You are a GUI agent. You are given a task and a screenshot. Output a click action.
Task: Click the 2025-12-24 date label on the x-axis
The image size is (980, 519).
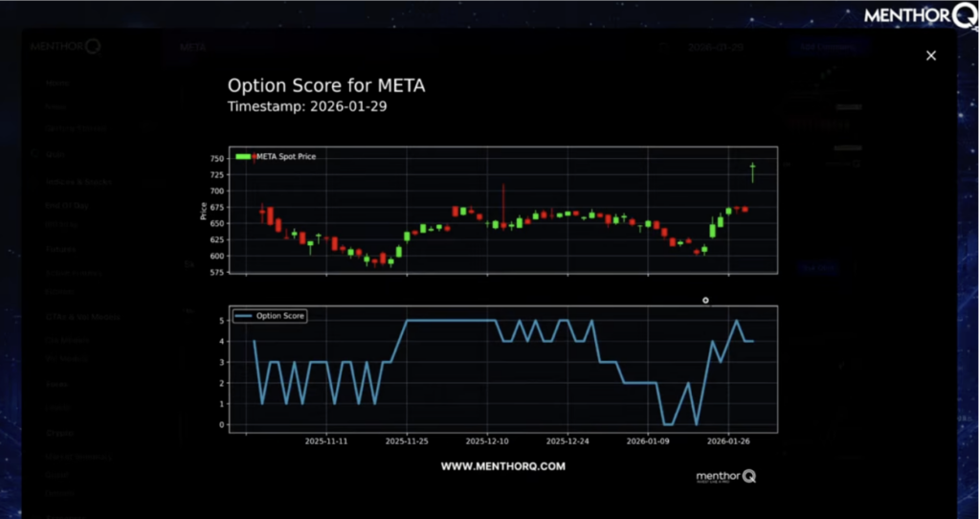click(x=567, y=441)
